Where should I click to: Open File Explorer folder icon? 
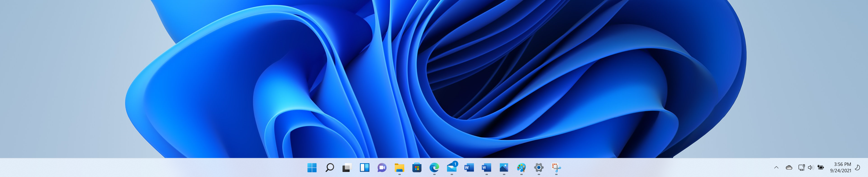399,167
